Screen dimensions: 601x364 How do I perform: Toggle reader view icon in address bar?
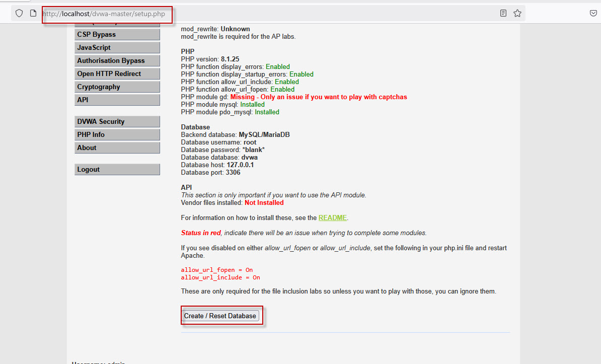(x=503, y=14)
